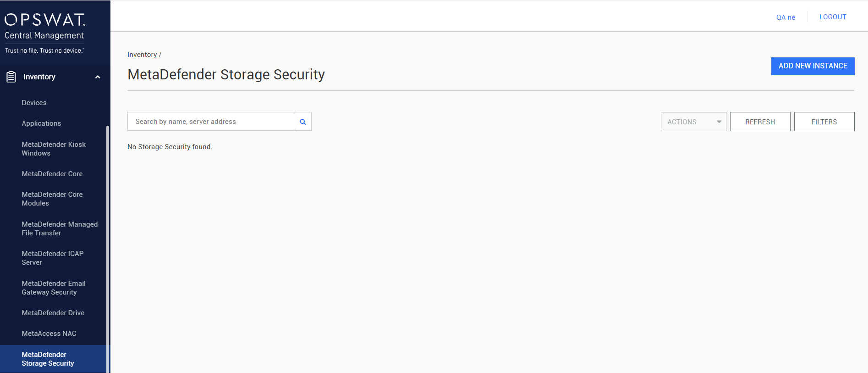
Task: Select MetaDefender Kiosk Windows
Action: pos(54,149)
